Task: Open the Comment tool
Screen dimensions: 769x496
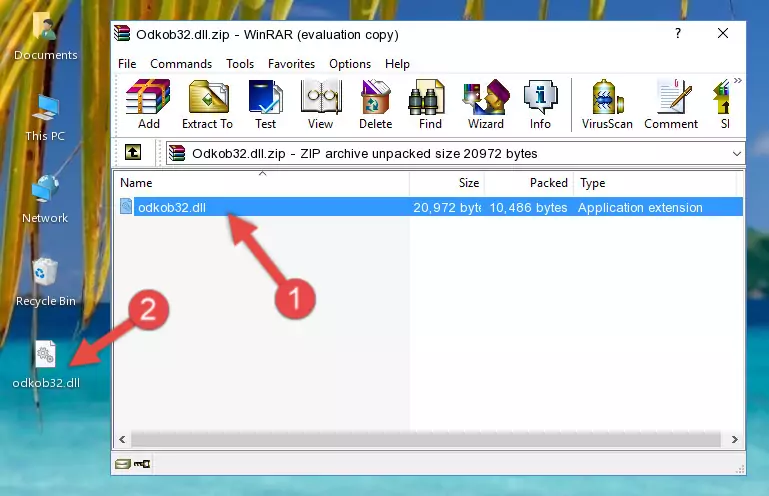Action: 671,104
